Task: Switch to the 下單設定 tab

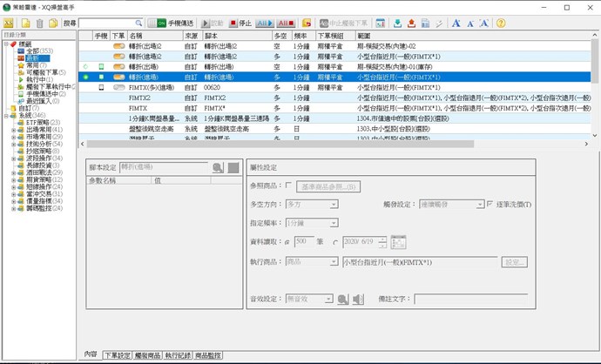Action: pyautogui.click(x=117, y=356)
